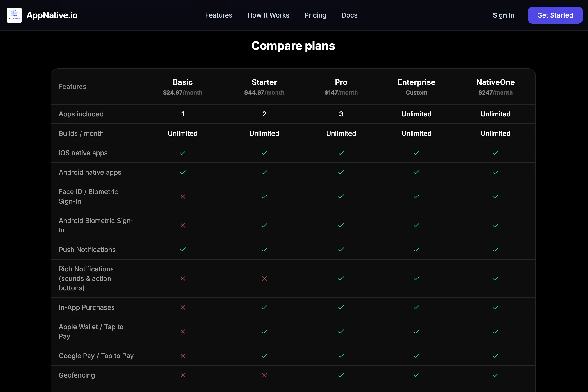
Task: Select the Pro plan column header
Action: 341,82
